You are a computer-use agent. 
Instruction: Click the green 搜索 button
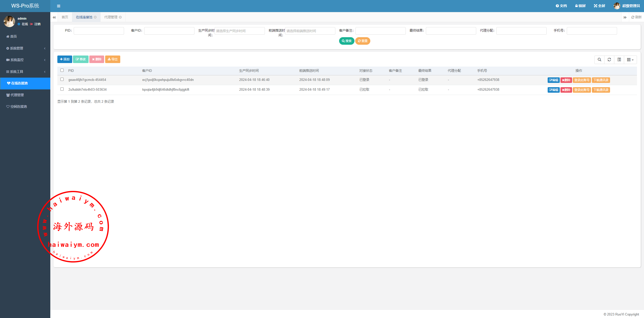click(x=347, y=41)
